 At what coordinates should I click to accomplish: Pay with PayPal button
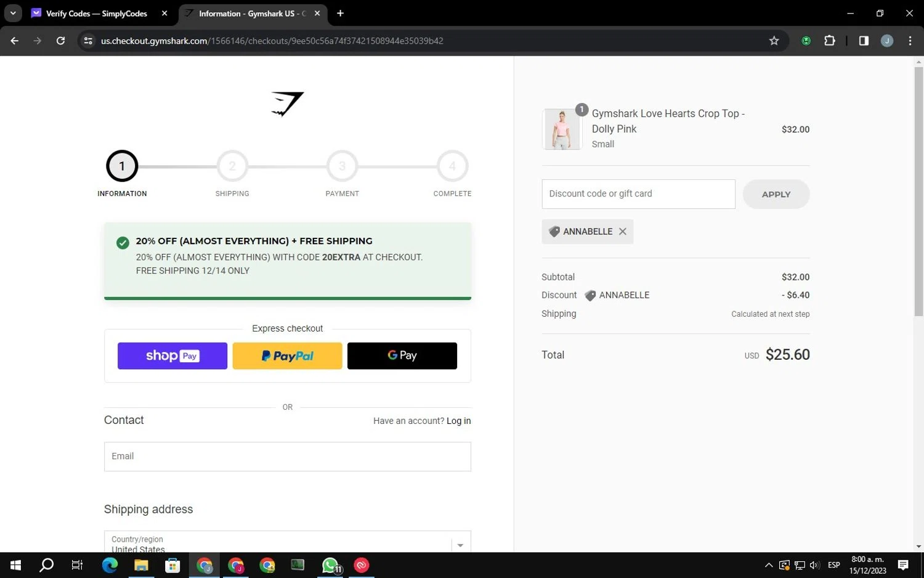(x=287, y=356)
